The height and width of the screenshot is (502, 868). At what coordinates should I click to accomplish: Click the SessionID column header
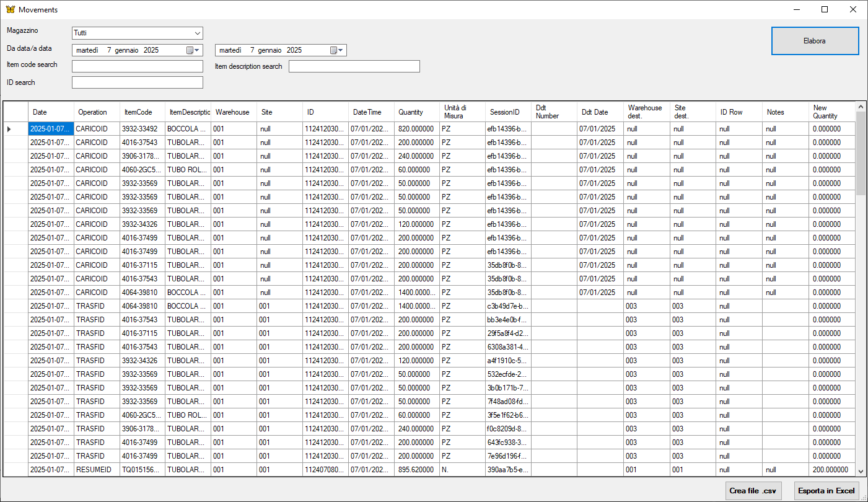(509, 112)
